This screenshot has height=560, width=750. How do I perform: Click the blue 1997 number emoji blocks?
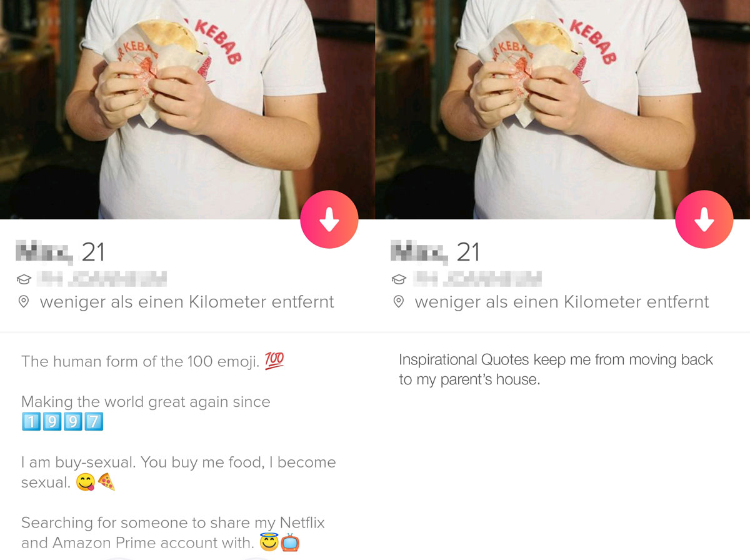pos(62,422)
